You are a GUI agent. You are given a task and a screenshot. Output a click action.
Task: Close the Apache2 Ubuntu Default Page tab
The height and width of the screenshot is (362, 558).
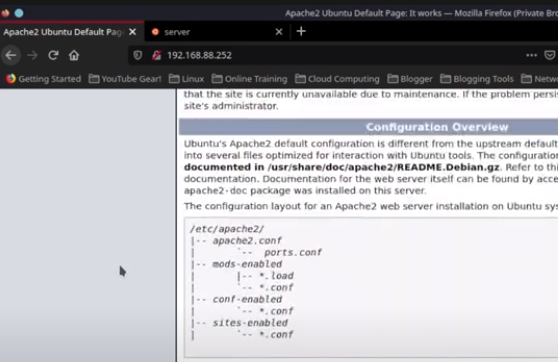click(133, 32)
